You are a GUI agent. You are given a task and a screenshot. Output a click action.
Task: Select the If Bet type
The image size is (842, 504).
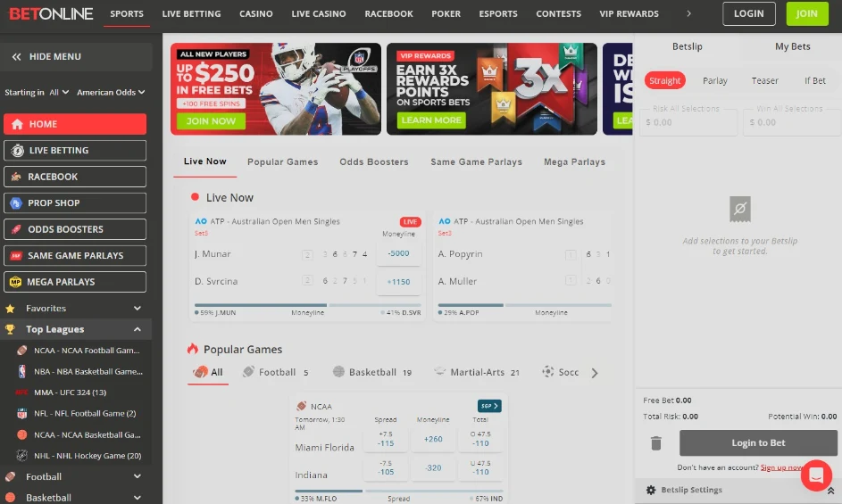(814, 80)
